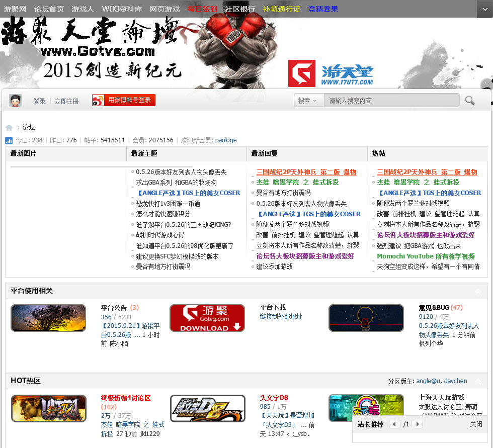493x448 pixels.
Task: Open the 搜索 type dropdown
Action: coord(308,101)
